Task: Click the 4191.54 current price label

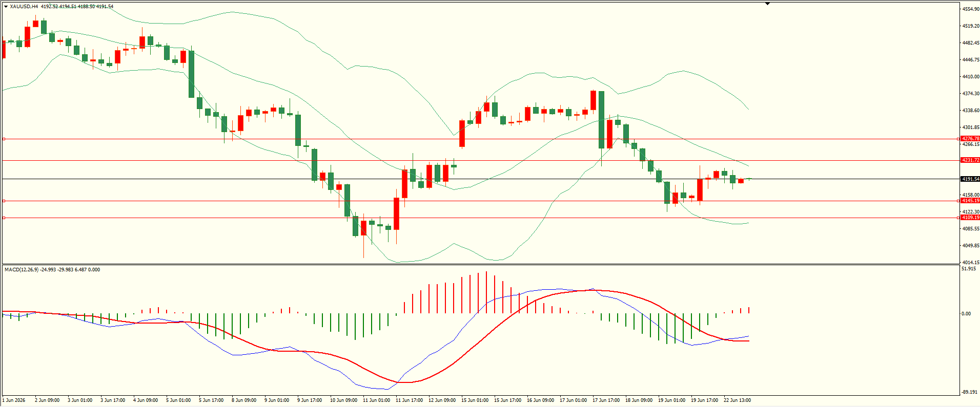Action: [x=970, y=179]
